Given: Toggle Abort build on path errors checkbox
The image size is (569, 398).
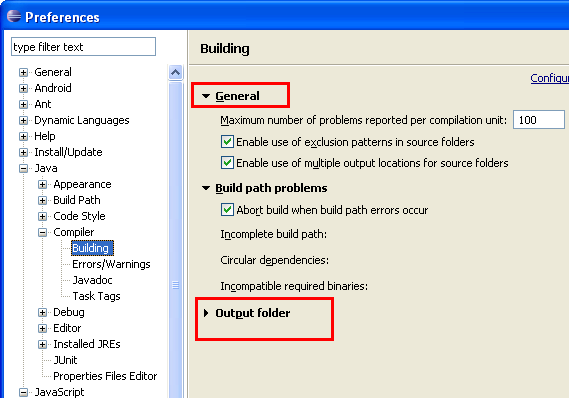Looking at the screenshot, I should tap(227, 210).
